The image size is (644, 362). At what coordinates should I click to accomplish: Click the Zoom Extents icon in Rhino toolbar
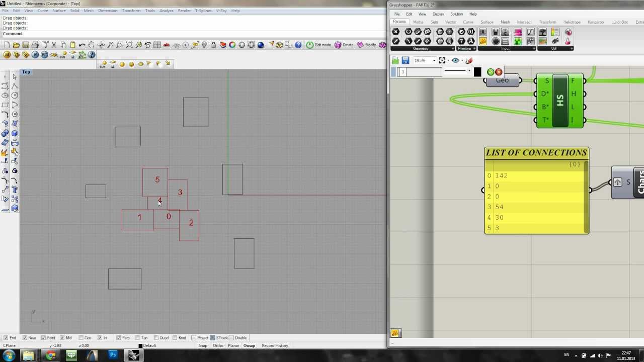pos(129,45)
